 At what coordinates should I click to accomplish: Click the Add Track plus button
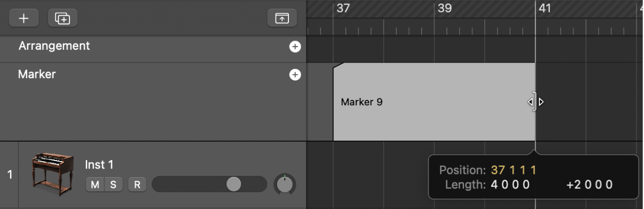click(x=23, y=18)
